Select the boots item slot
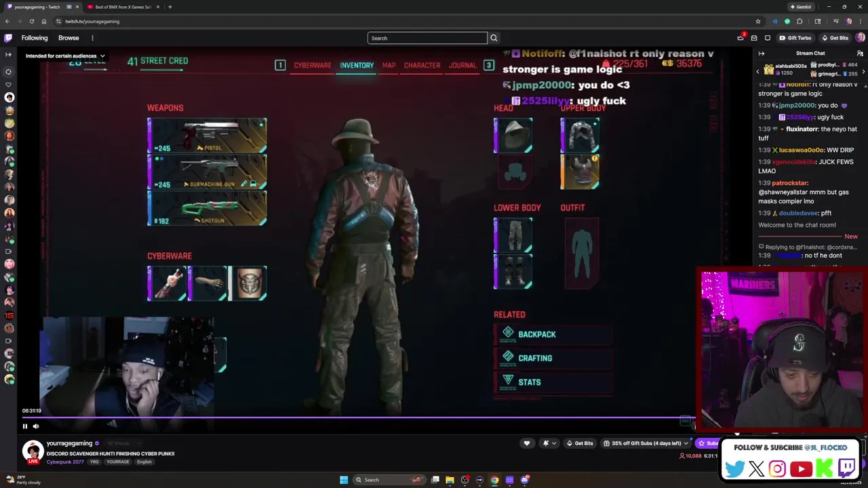The image size is (868, 488). click(x=513, y=271)
